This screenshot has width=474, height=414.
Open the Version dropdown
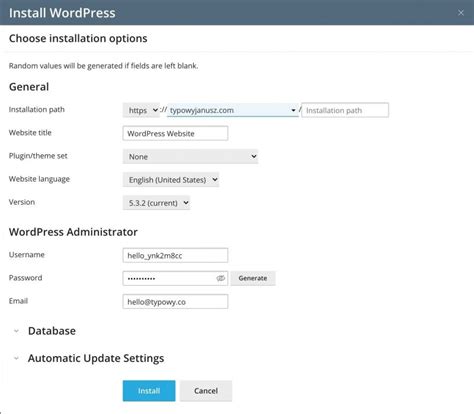(156, 203)
